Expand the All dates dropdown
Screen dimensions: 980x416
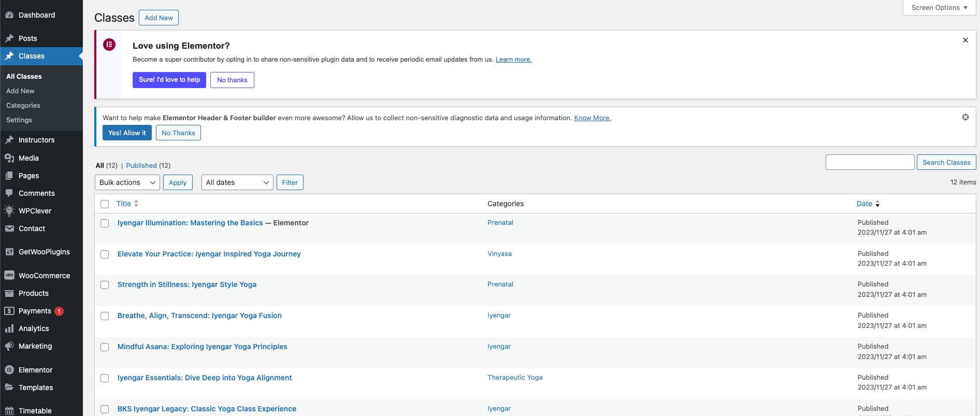coord(237,182)
